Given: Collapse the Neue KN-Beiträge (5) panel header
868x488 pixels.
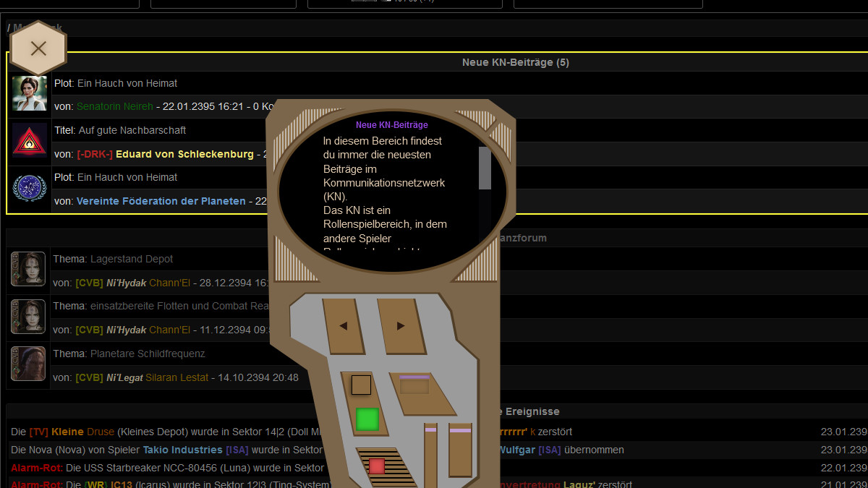Looking at the screenshot, I should tap(515, 61).
